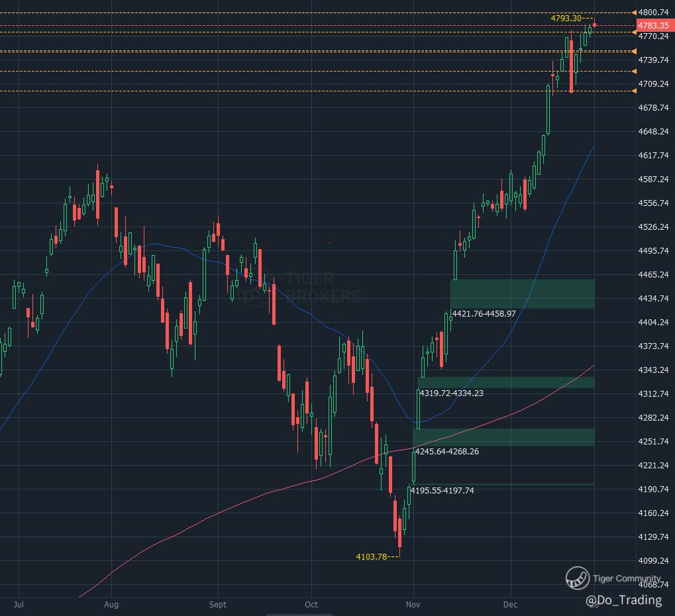
Task: Click the orange arrow marker beside 4800.74
Action: pos(634,13)
